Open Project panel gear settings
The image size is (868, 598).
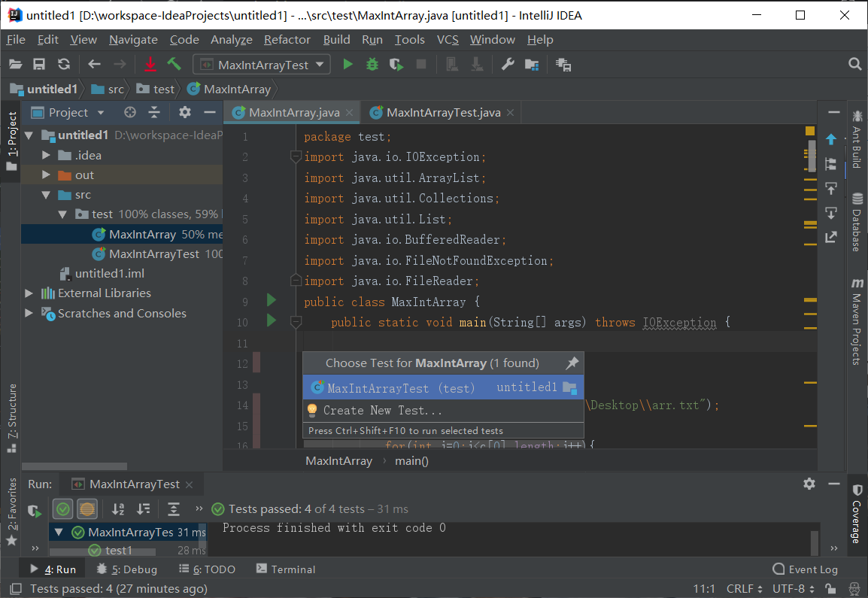tap(185, 112)
